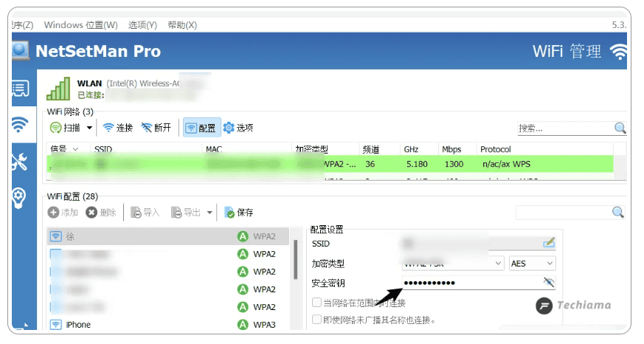The image size is (644, 344).
Task: Open the 帮助(X) menu
Action: [x=182, y=25]
